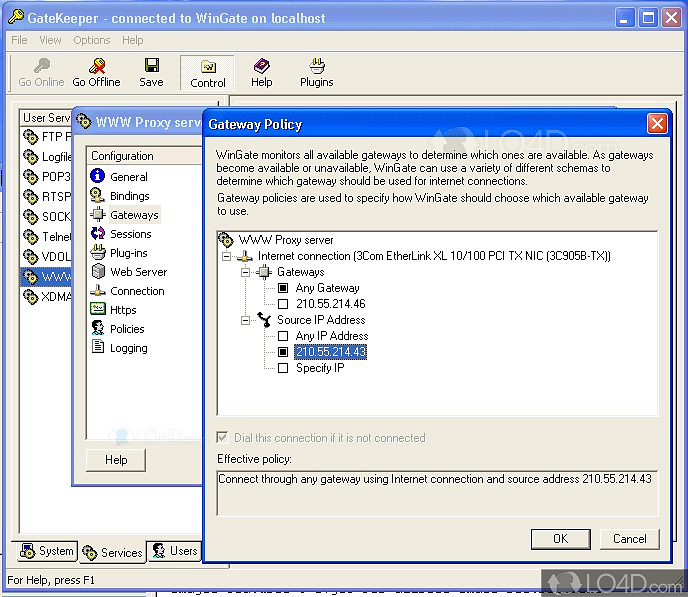
Task: Click the Source IP Address node label
Action: pos(321,320)
